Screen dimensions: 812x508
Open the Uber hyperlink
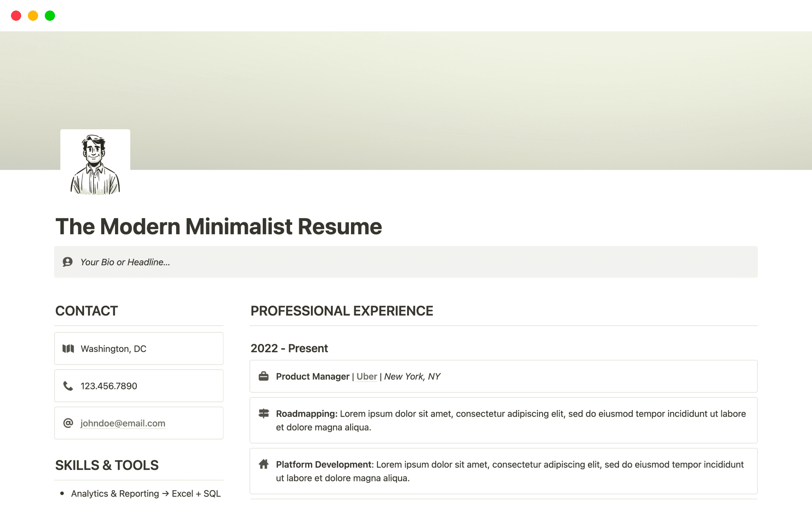click(x=366, y=376)
